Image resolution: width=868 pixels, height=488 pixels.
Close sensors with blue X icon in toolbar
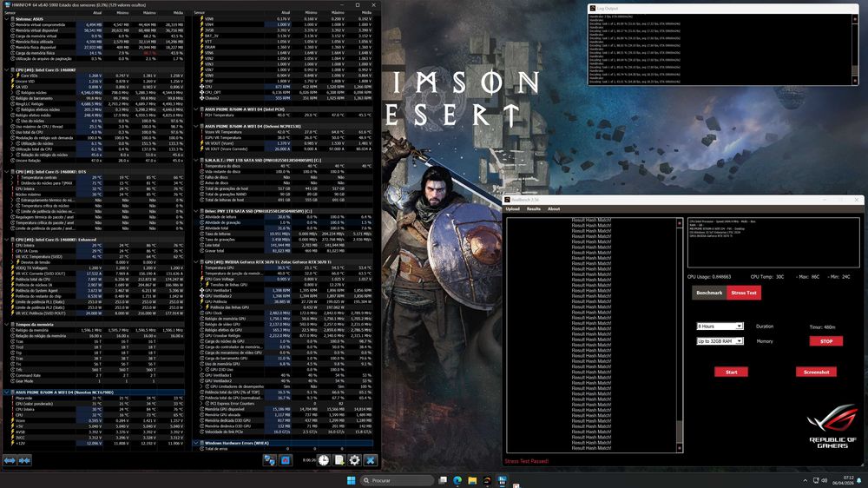[x=371, y=460]
